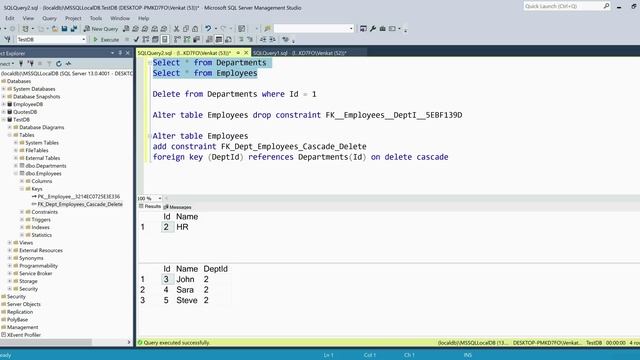
Task: Open the Tools menu
Action: (x=96, y=18)
